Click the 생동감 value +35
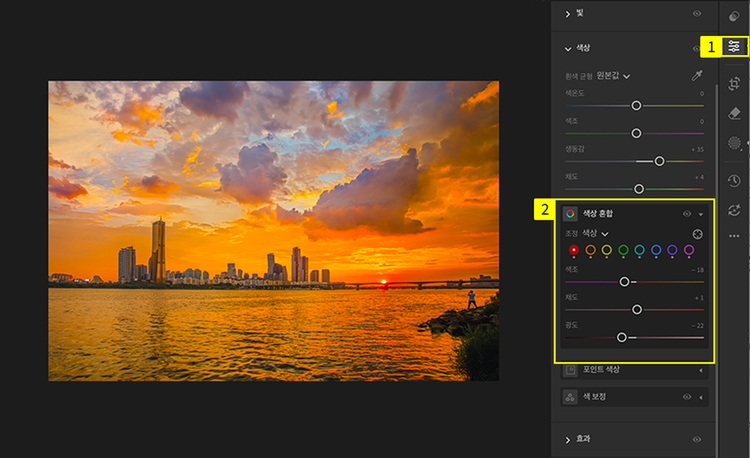Viewport: 750px width, 458px height. pos(697,150)
